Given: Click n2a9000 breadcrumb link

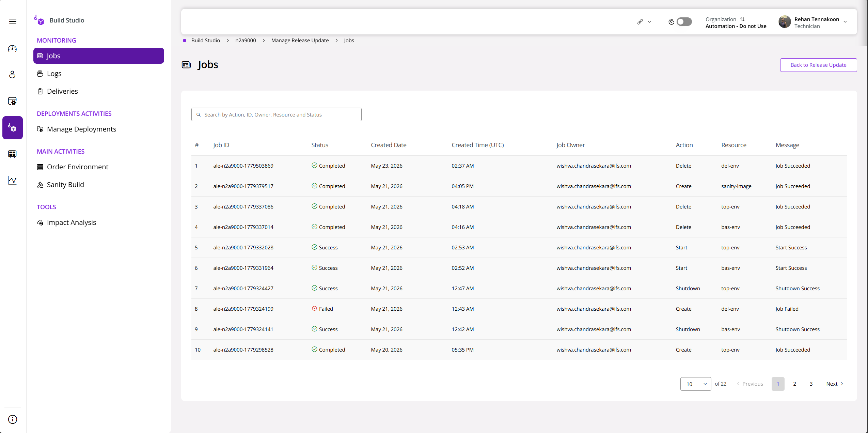Looking at the screenshot, I should point(246,41).
